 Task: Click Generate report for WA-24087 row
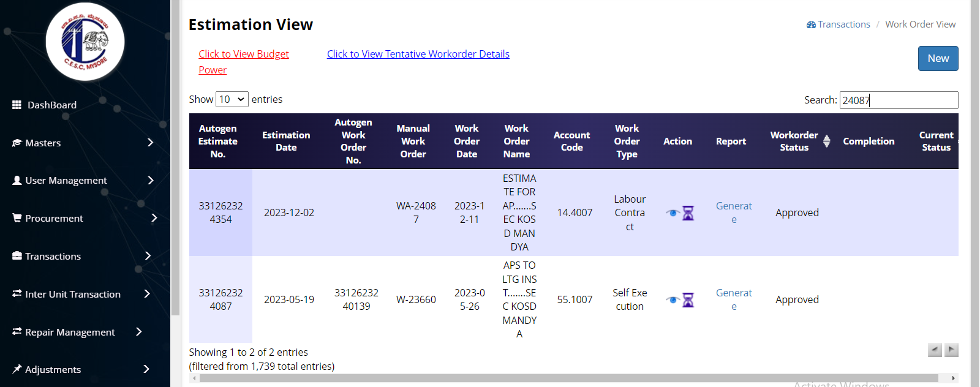coord(734,212)
